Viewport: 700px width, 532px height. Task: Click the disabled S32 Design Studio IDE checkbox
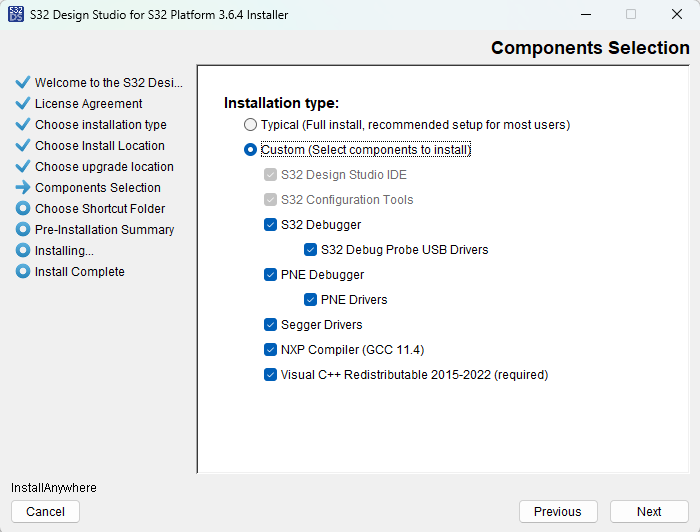click(x=270, y=175)
